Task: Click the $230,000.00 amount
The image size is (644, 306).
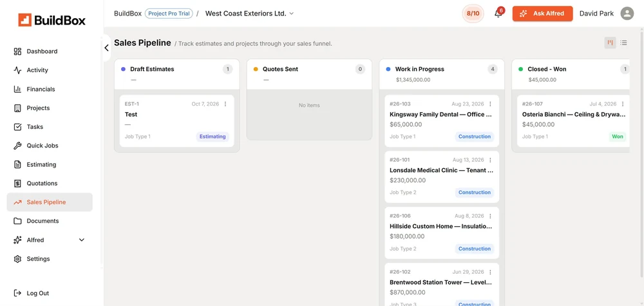Action: pyautogui.click(x=408, y=180)
